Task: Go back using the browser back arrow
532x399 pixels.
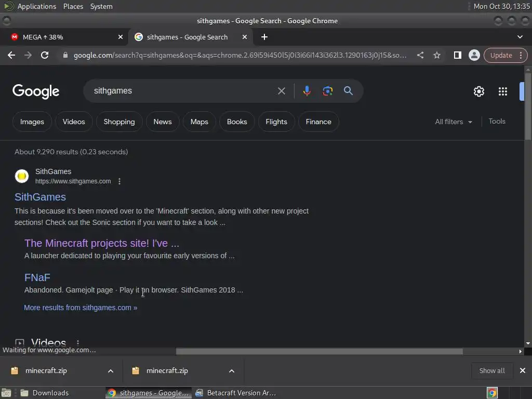Action: 11,55
